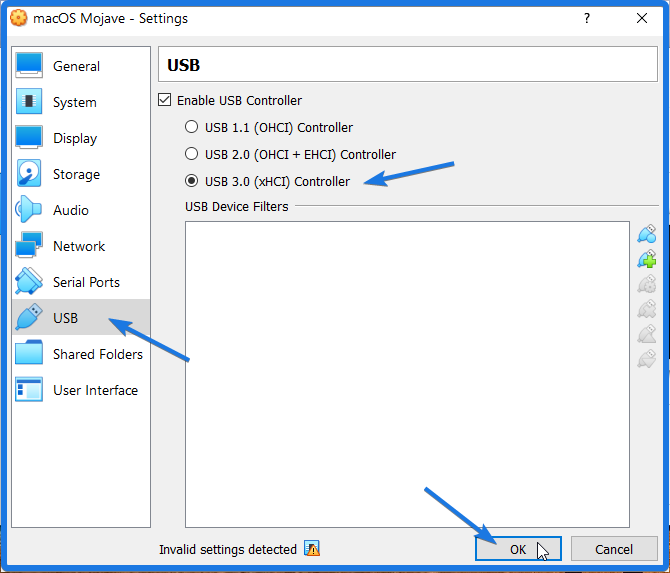Go to Shared Folders page
This screenshot has width=670, height=573.
(81, 353)
